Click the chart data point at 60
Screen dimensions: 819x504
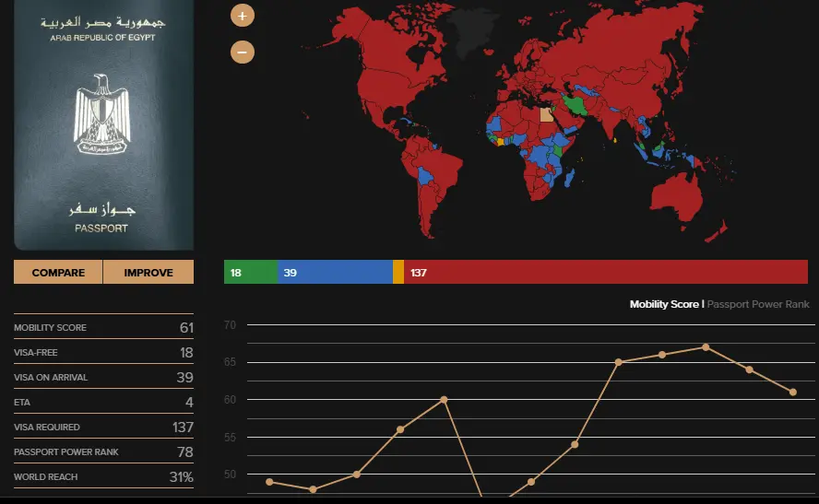point(444,400)
